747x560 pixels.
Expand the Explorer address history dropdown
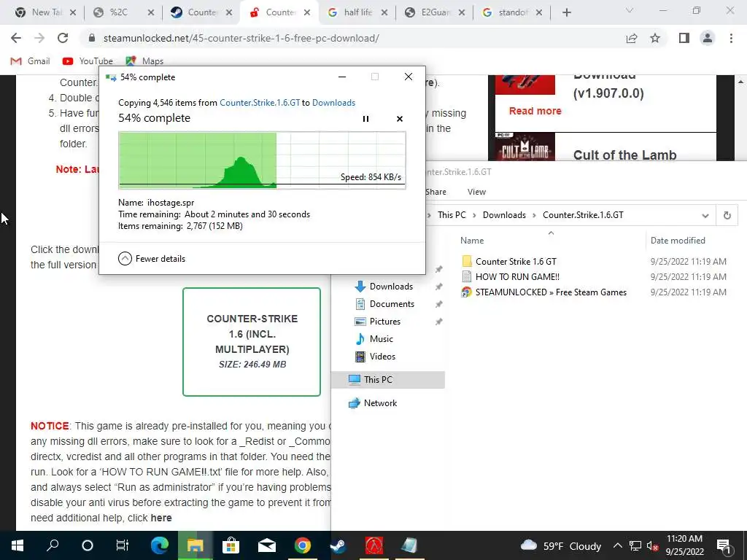pos(705,215)
